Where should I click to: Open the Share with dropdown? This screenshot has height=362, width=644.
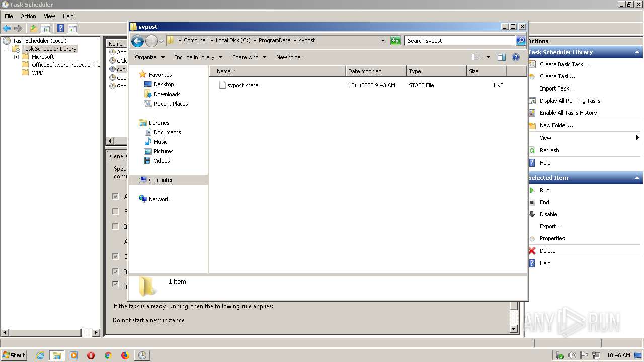pyautogui.click(x=249, y=57)
